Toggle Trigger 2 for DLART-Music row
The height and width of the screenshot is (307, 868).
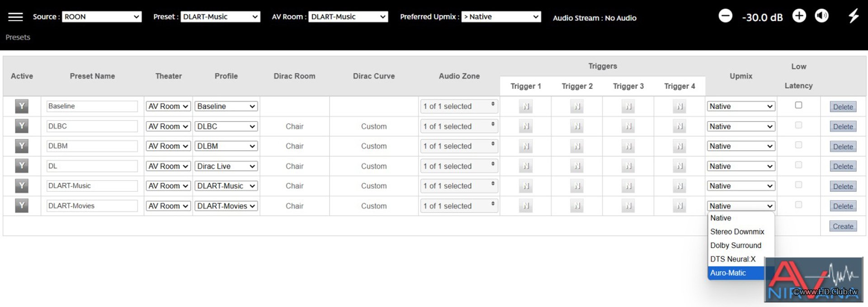click(577, 186)
